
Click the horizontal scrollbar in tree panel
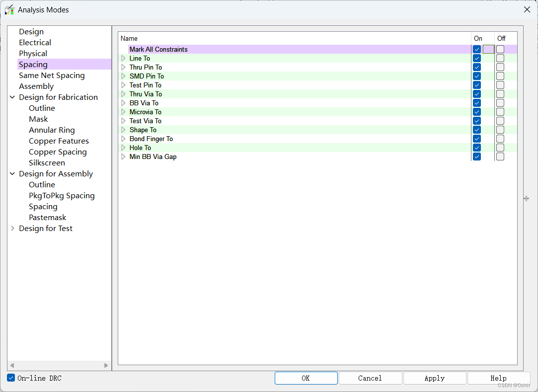pyautogui.click(x=59, y=365)
